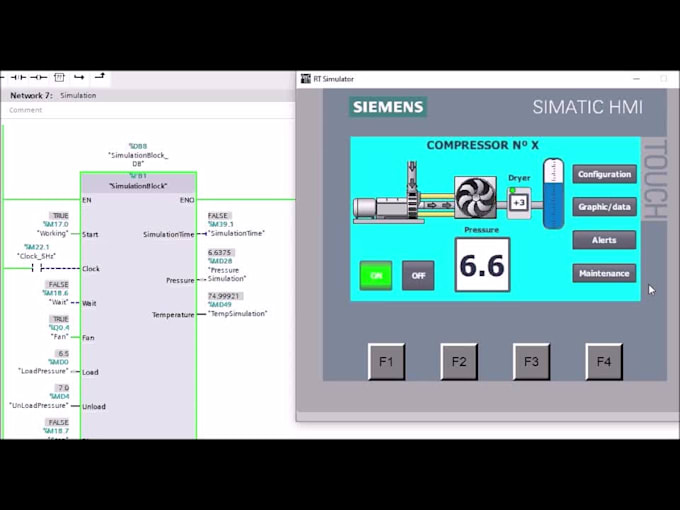Open the Configuration screen on HMI
The height and width of the screenshot is (510, 680).
pos(605,174)
